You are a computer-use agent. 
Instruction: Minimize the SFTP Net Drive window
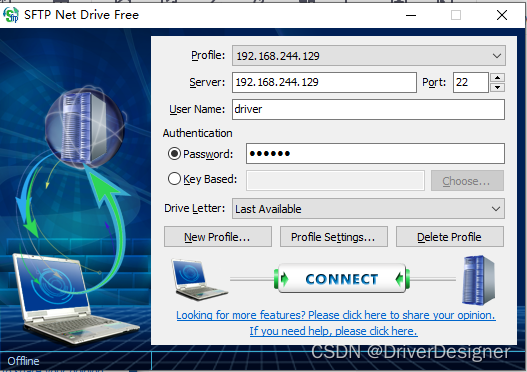coord(411,15)
